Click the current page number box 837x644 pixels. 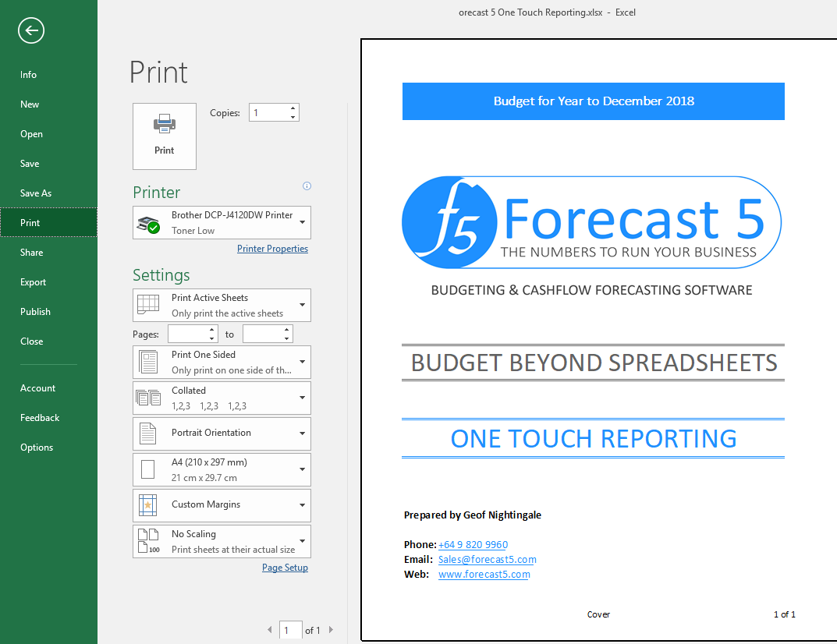click(290, 630)
